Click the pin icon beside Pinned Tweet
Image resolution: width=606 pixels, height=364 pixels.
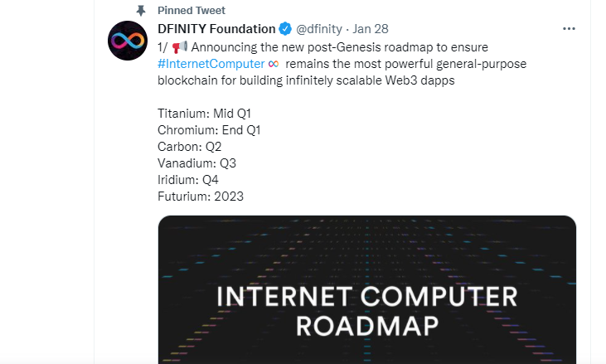[x=141, y=11]
